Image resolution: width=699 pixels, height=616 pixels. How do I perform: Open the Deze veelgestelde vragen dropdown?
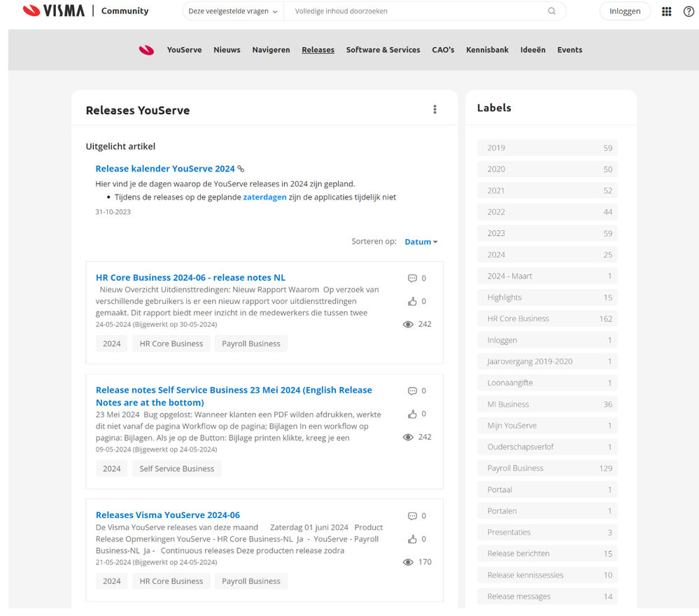click(x=233, y=11)
